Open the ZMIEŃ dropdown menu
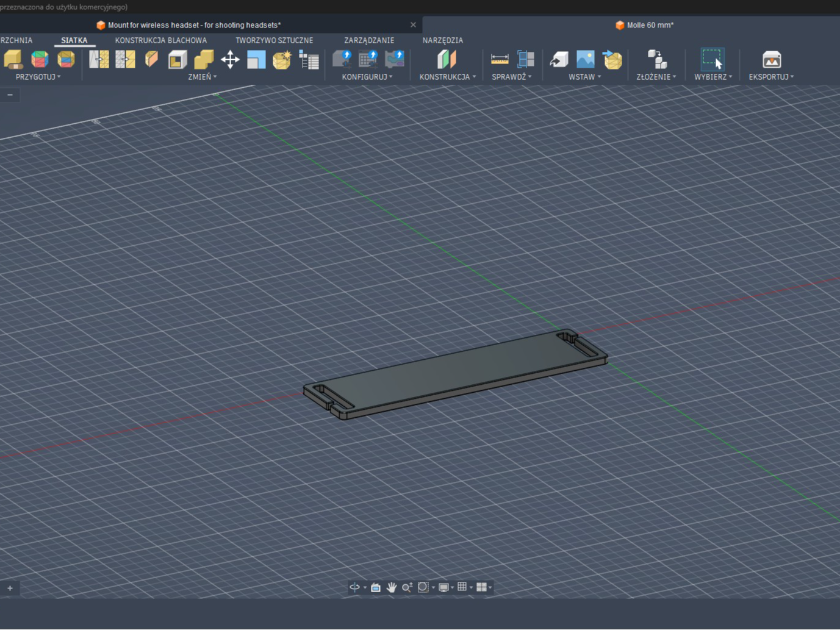The width and height of the screenshot is (840, 630). pyautogui.click(x=203, y=77)
